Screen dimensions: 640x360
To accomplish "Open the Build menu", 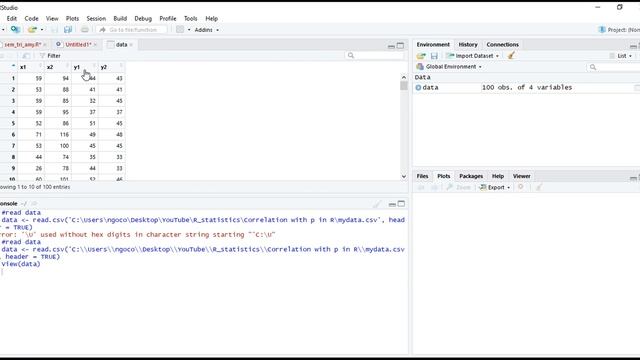I will 120,18.
